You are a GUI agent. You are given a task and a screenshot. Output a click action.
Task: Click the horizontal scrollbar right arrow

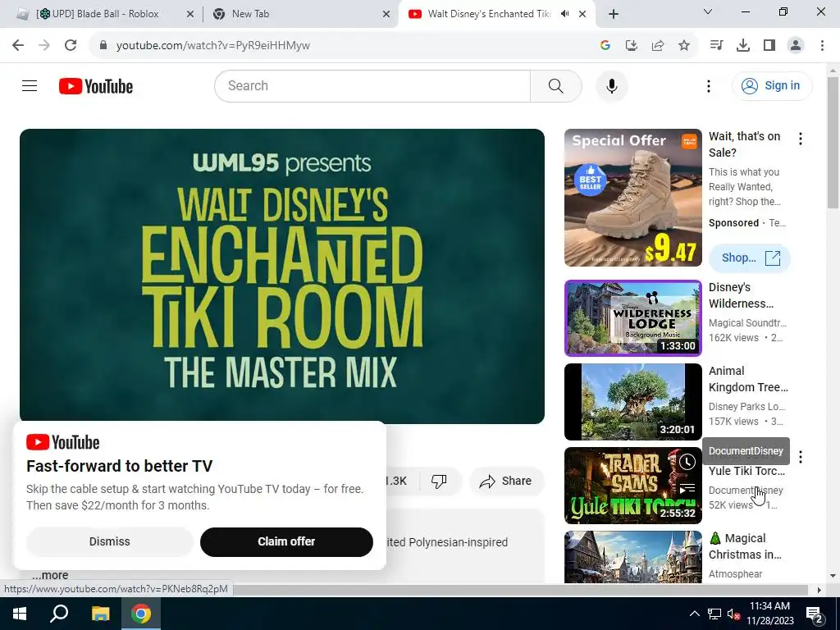tap(819, 590)
